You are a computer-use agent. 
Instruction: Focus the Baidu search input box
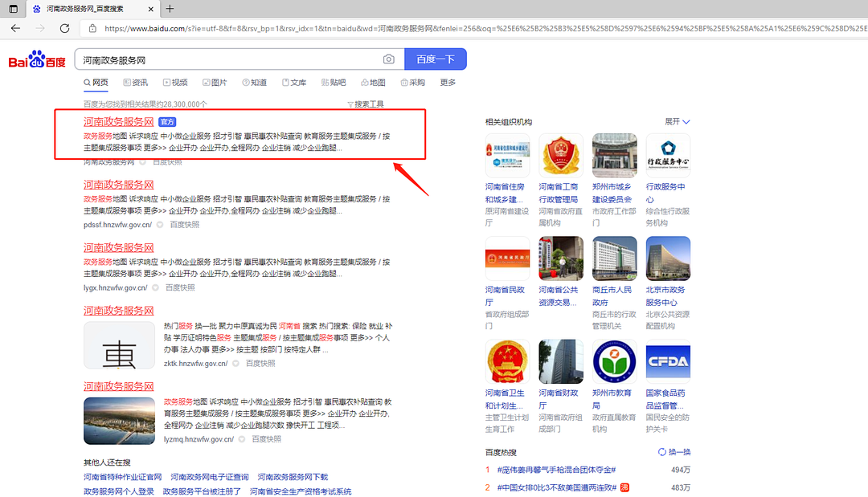click(229, 60)
